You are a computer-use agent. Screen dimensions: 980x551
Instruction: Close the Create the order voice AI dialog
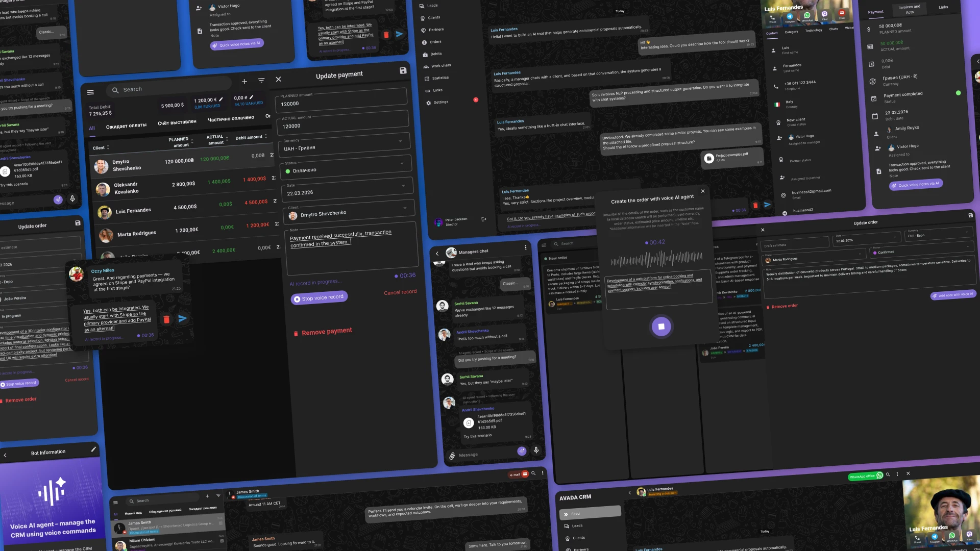point(703,191)
